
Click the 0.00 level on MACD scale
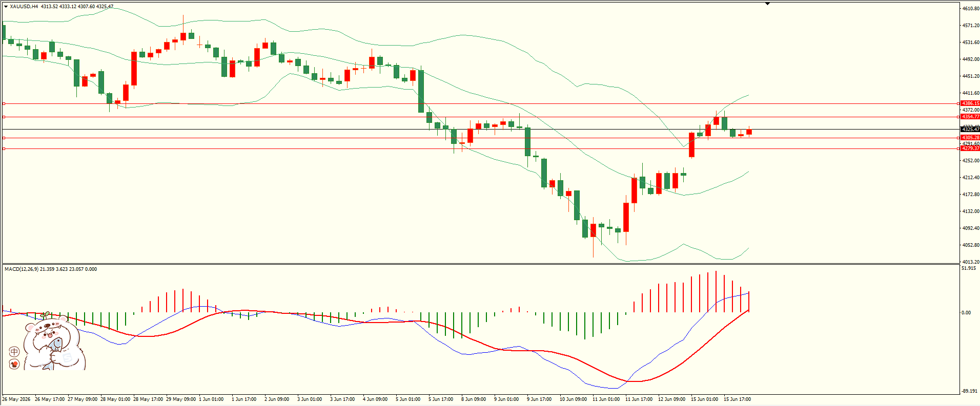(966, 313)
